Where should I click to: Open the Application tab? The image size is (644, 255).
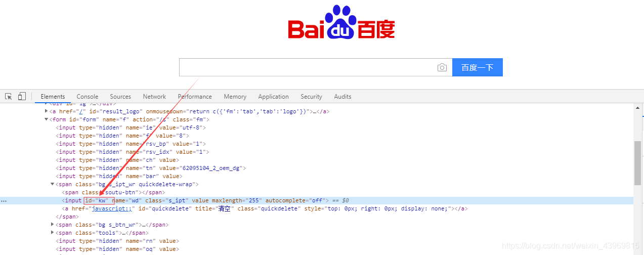pyautogui.click(x=273, y=97)
